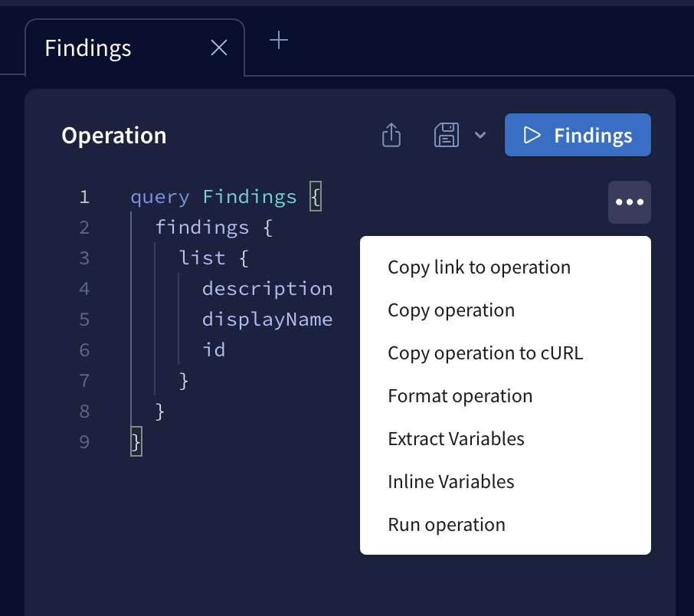Choose Copy operation to cURL
The image size is (694, 616).
coord(505,353)
